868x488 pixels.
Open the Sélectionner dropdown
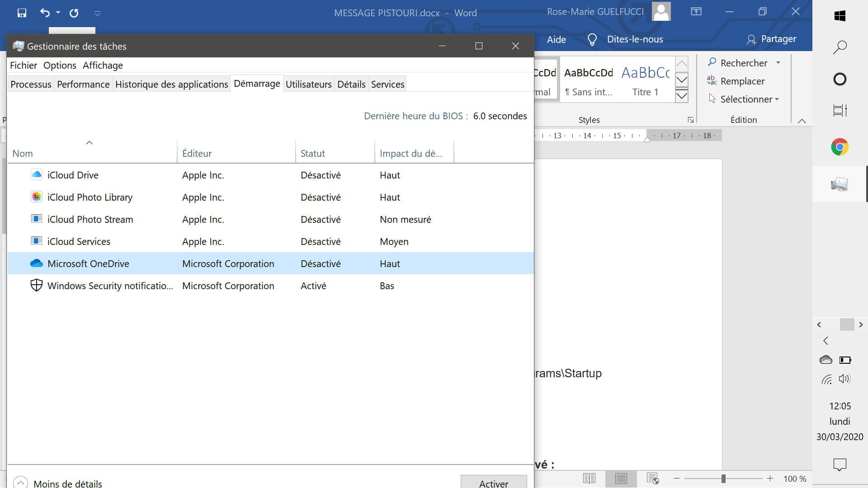pyautogui.click(x=744, y=99)
